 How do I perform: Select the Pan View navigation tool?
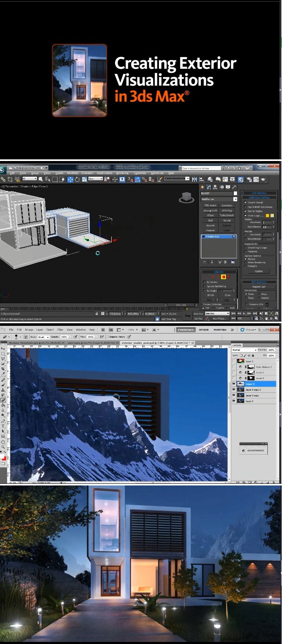pyautogui.click(x=267, y=318)
